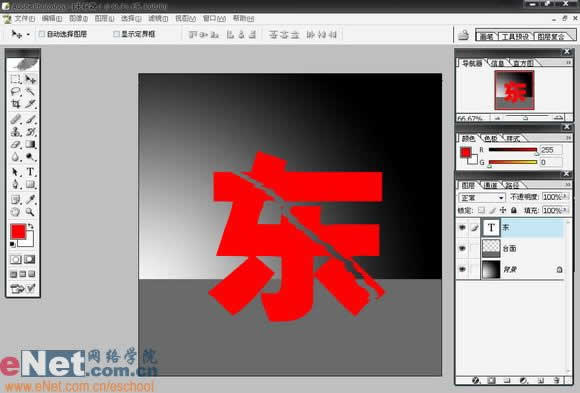Toggle lock transparent pixels
The height and width of the screenshot is (393, 580).
click(481, 210)
